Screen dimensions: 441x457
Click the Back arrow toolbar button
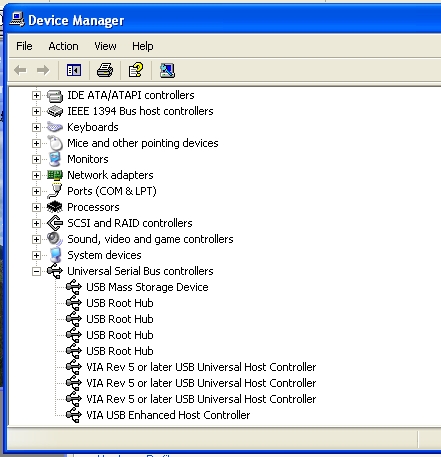20,70
